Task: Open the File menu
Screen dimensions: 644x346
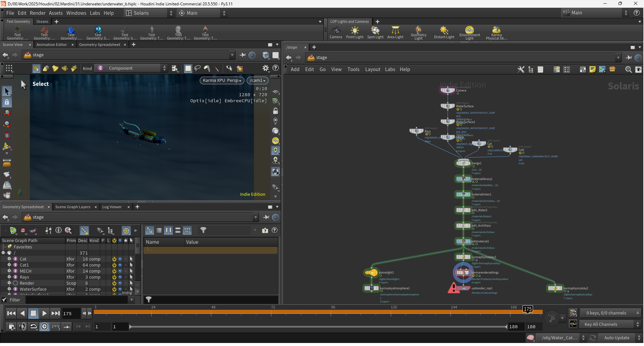Action: tap(10, 13)
